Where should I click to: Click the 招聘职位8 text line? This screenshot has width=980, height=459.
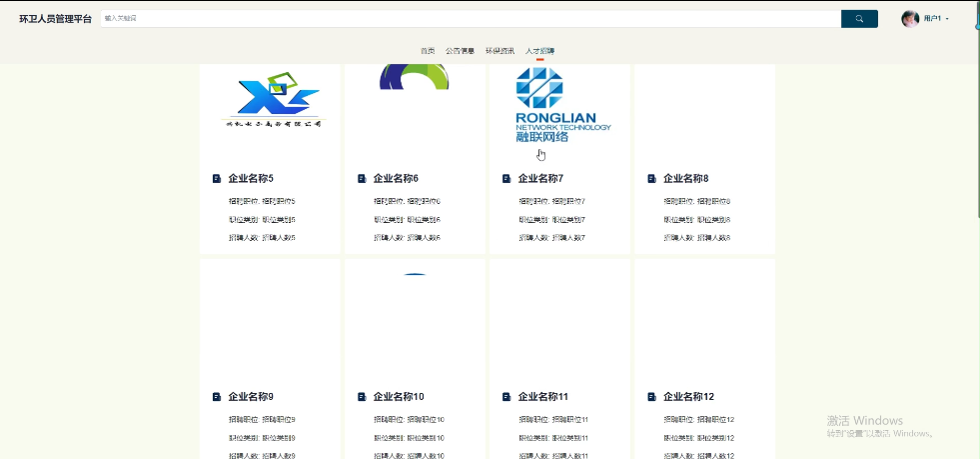[697, 201]
